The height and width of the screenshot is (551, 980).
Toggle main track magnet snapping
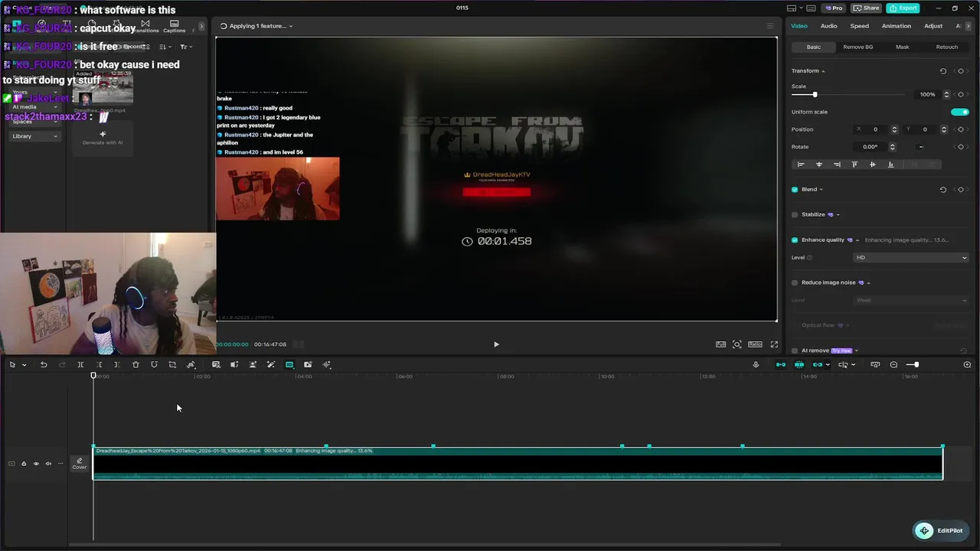[x=781, y=364]
